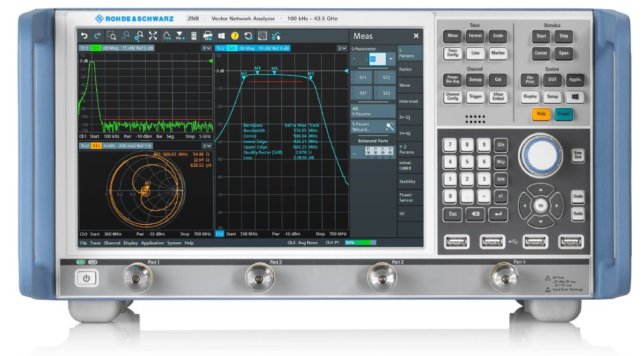The width and height of the screenshot is (644, 356).
Task: Open the S-Param Wizard
Action: (x=372, y=126)
